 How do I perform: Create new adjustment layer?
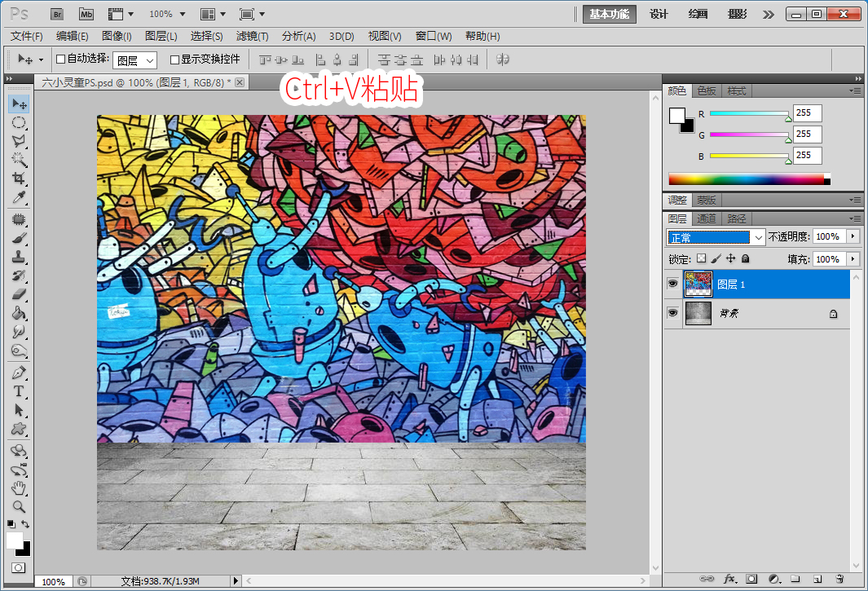click(x=774, y=579)
